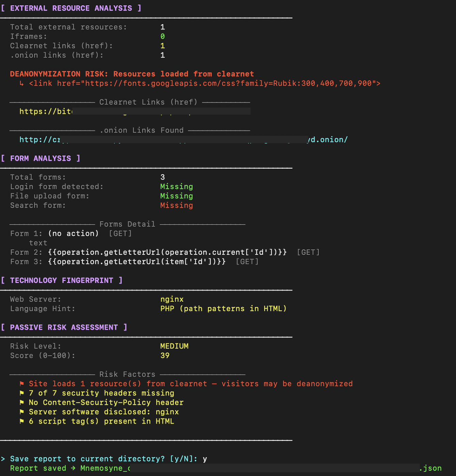Click the 'Risk Factors' subsection title
456x476 pixels.
(x=127, y=375)
